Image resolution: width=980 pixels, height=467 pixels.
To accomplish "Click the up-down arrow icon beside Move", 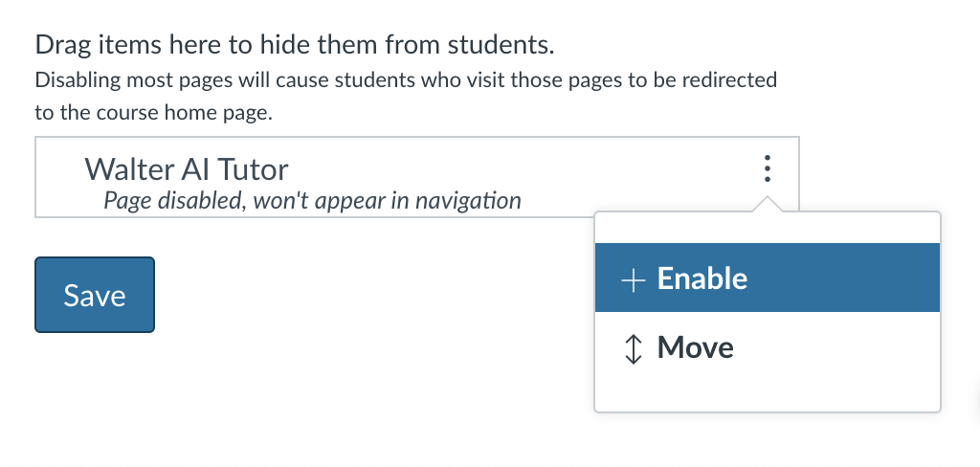I will click(634, 349).
